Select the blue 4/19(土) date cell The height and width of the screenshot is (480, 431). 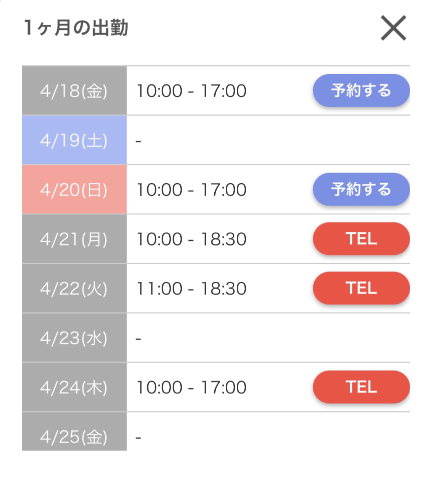pos(74,140)
